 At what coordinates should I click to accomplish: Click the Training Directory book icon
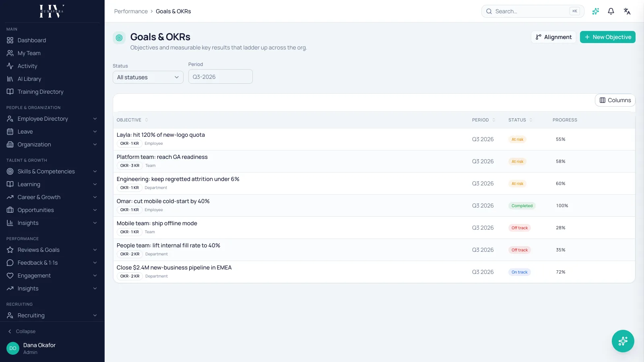click(10, 92)
